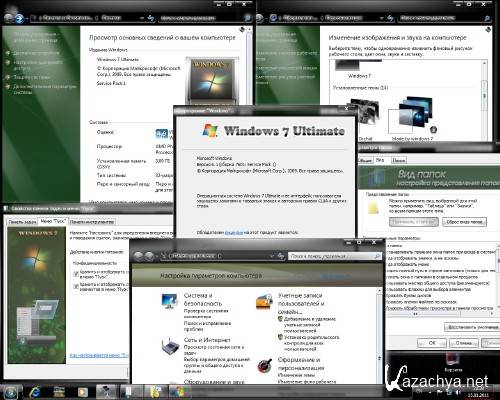Open the Поиск tab in folder options
Screen dimensions: 500x400
pos(398,160)
